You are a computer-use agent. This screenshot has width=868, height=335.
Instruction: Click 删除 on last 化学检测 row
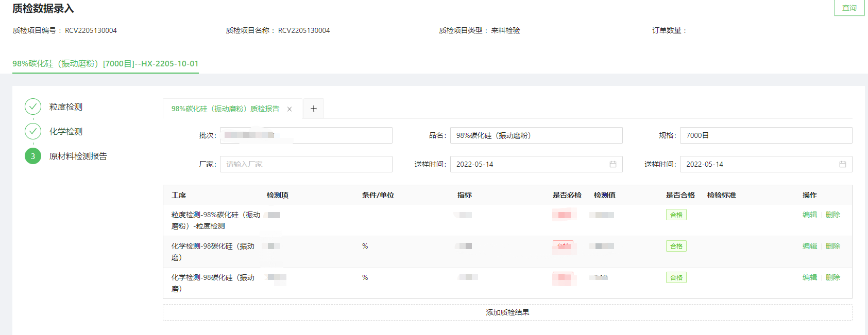coord(832,277)
